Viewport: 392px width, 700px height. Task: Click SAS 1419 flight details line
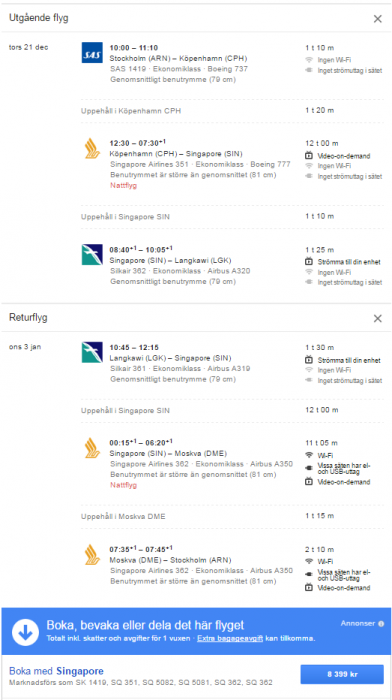coord(179,69)
